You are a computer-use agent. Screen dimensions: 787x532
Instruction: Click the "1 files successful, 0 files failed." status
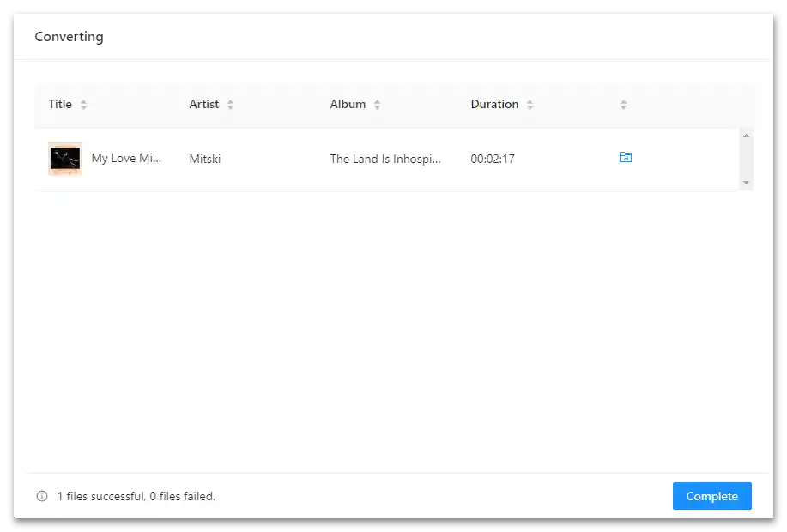pyautogui.click(x=136, y=496)
